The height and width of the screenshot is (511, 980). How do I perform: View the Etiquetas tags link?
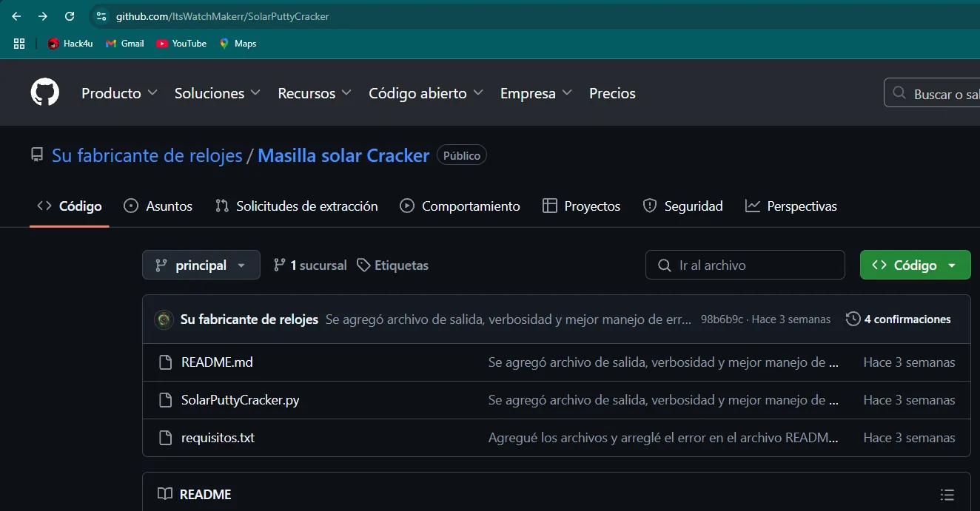(x=392, y=265)
